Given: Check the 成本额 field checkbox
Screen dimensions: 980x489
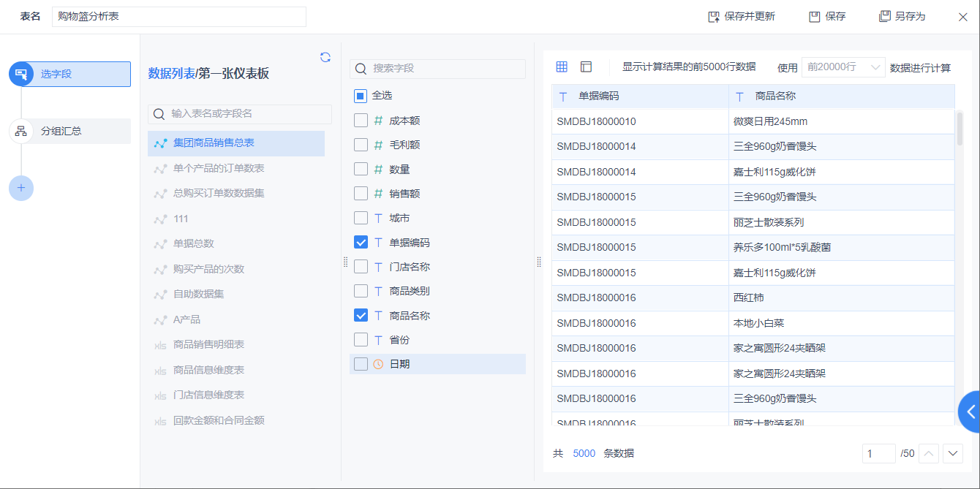Looking at the screenshot, I should [x=361, y=121].
